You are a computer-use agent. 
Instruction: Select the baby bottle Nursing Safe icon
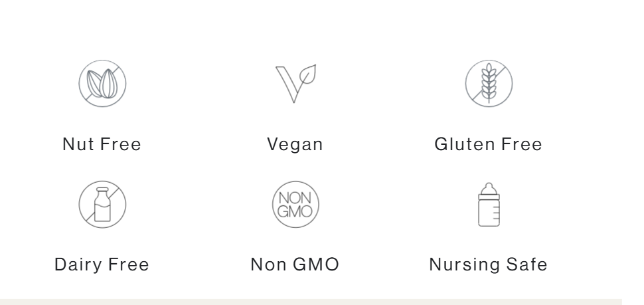coord(489,204)
